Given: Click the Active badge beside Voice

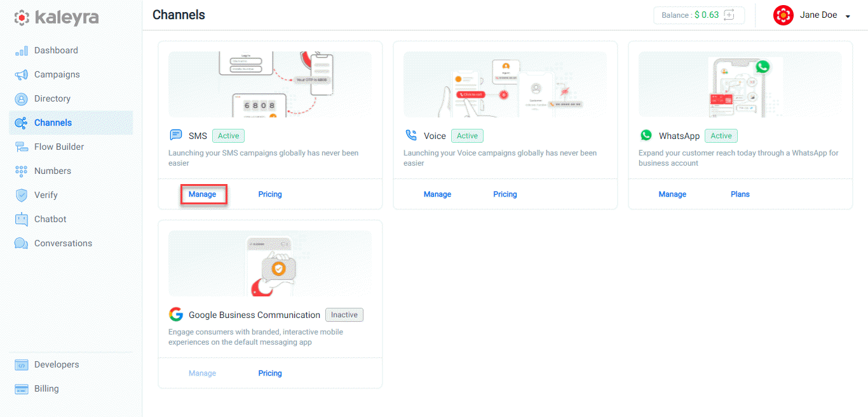Looking at the screenshot, I should point(468,136).
